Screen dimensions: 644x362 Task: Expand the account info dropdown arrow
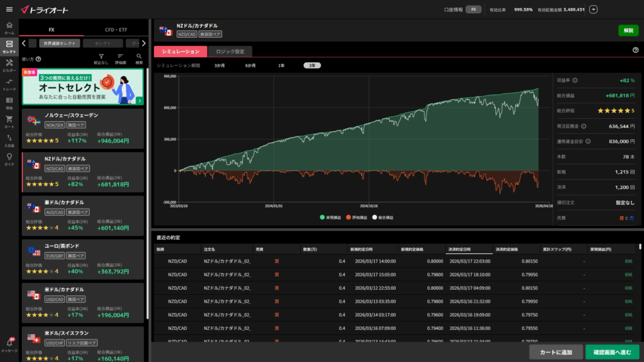click(594, 9)
